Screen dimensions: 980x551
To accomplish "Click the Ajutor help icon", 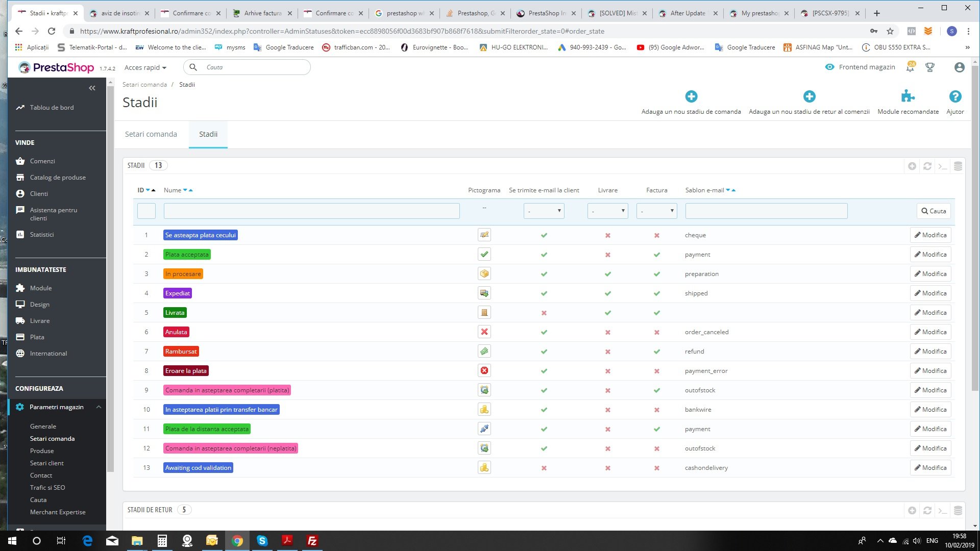I will [x=955, y=96].
